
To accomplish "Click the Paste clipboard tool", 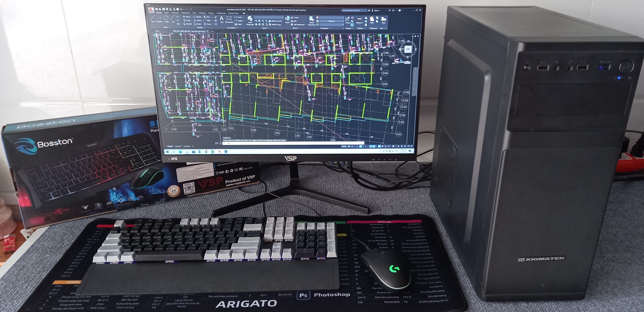I will pos(372,20).
